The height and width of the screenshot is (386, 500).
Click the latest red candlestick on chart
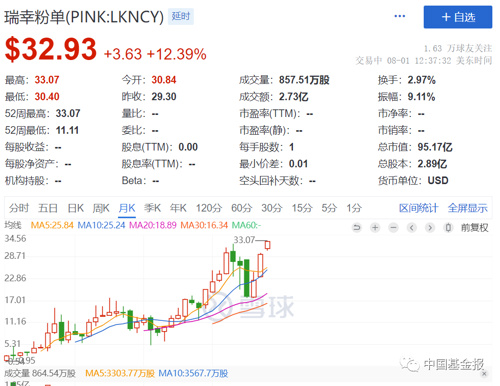[267, 245]
